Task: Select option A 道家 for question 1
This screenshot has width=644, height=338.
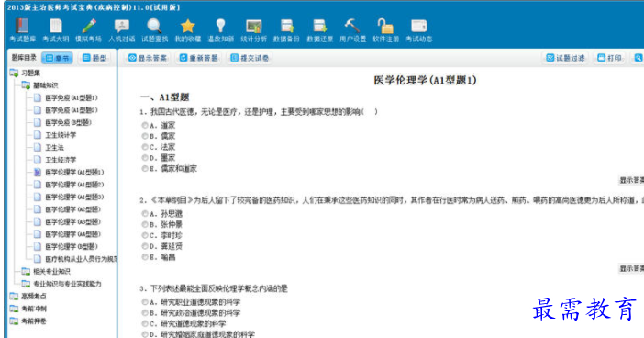Action: point(145,125)
